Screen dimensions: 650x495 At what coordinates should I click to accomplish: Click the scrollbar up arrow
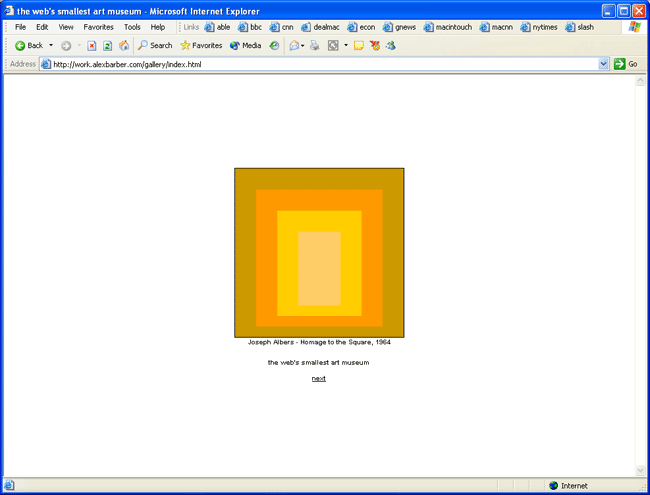pyautogui.click(x=640, y=80)
